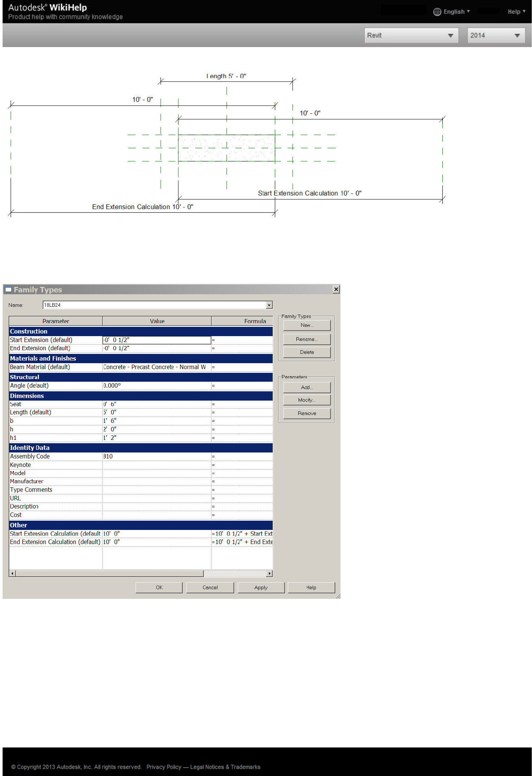Click the scroll left arrow

click(x=13, y=574)
